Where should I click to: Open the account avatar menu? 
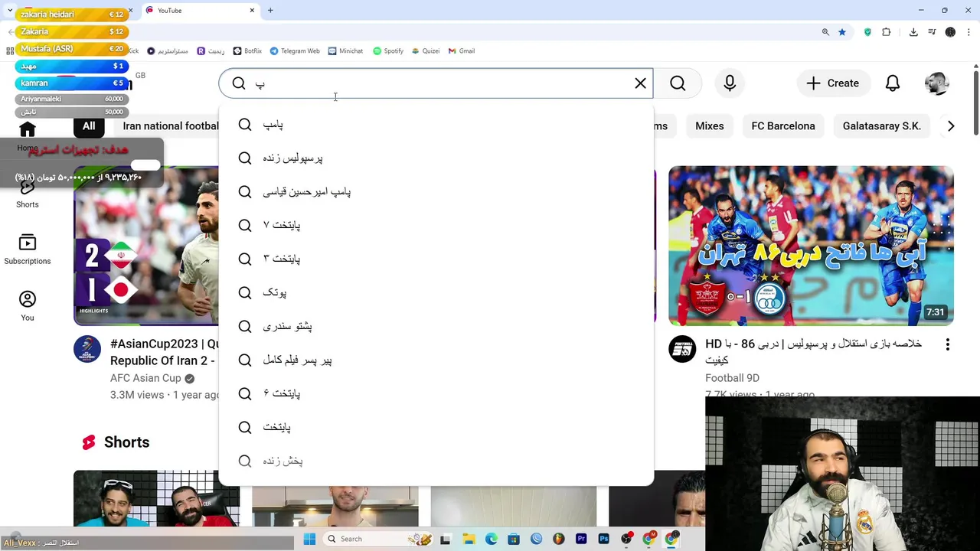pyautogui.click(x=936, y=83)
